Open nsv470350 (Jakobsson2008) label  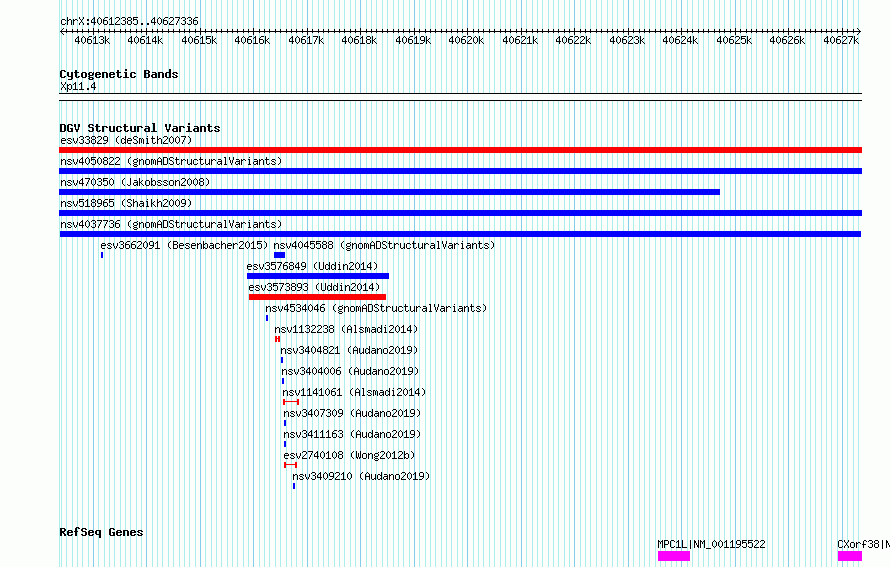click(135, 182)
